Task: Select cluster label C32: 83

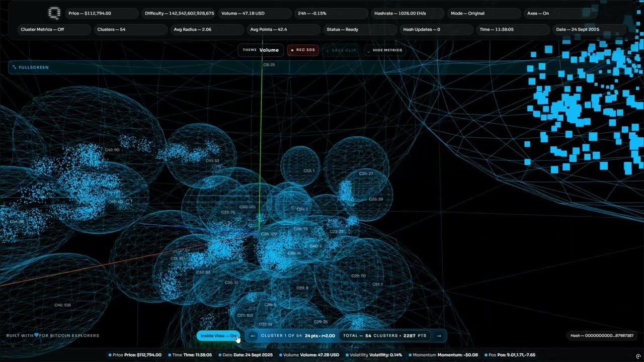Action: click(203, 272)
